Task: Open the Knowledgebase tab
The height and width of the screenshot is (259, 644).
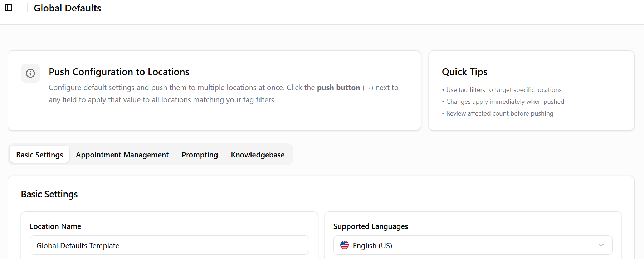Action: (x=258, y=155)
